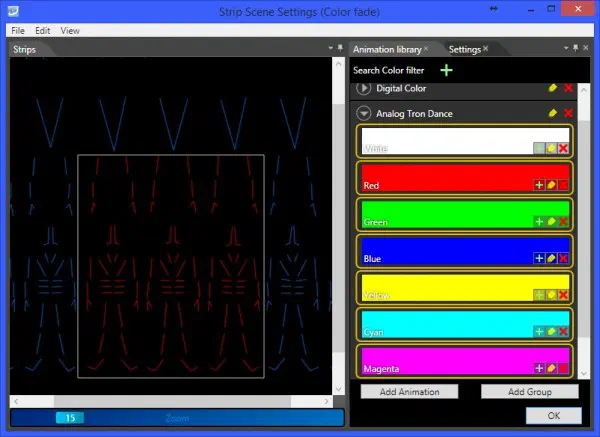Viewport: 600px width, 437px height.
Task: Add the White animation with plus icon
Action: coord(539,148)
